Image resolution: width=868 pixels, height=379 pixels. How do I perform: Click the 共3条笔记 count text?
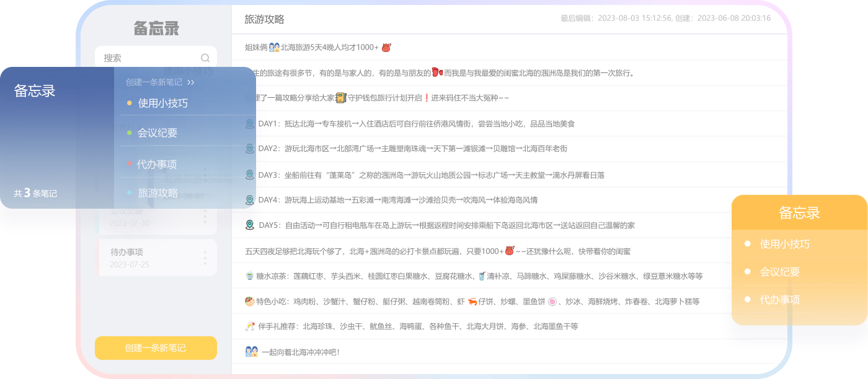35,193
